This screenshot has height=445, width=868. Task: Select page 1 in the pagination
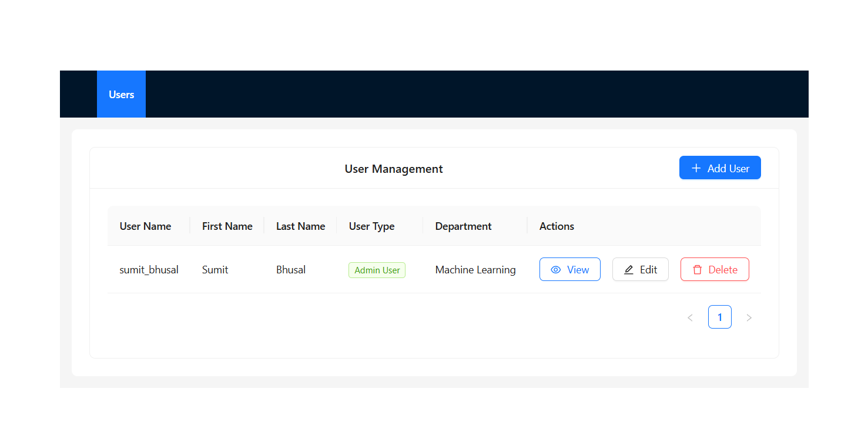click(719, 317)
